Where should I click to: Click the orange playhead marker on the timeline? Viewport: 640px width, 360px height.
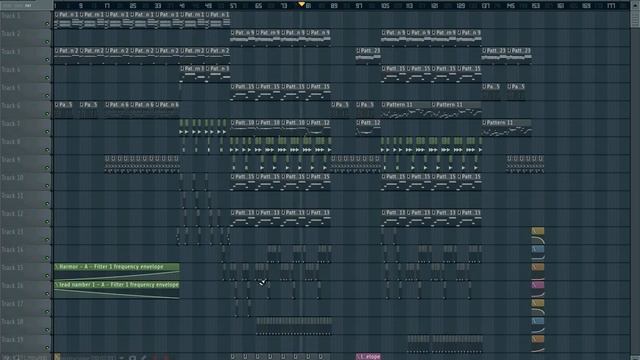click(301, 4)
